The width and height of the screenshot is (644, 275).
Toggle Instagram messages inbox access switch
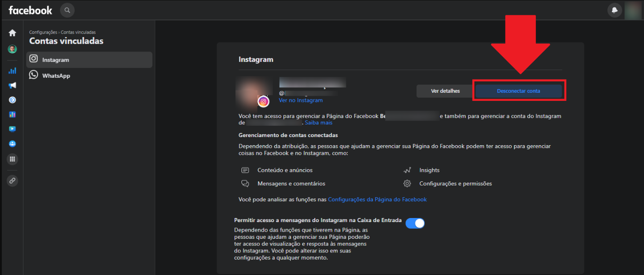[x=415, y=223]
